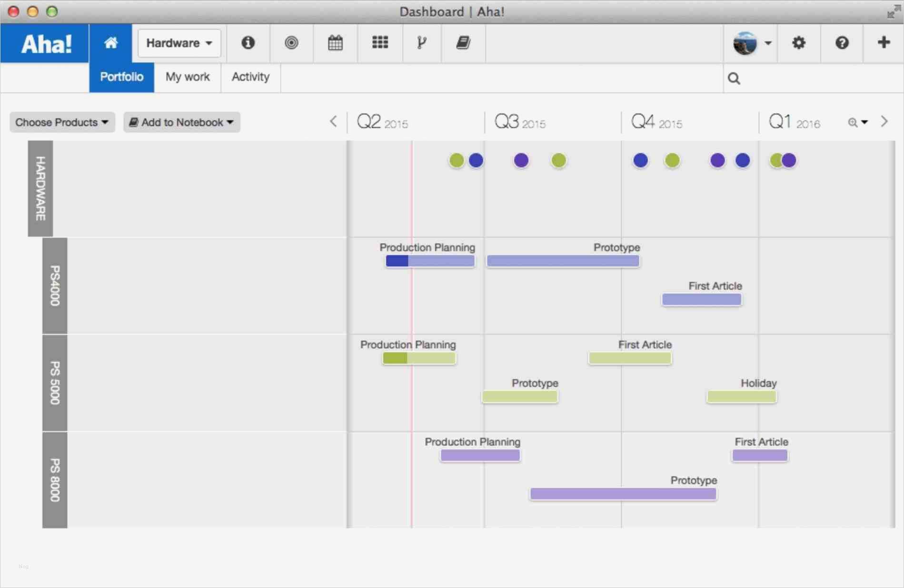This screenshot has width=904, height=588.
Task: Close window with red button
Action: 13,11
